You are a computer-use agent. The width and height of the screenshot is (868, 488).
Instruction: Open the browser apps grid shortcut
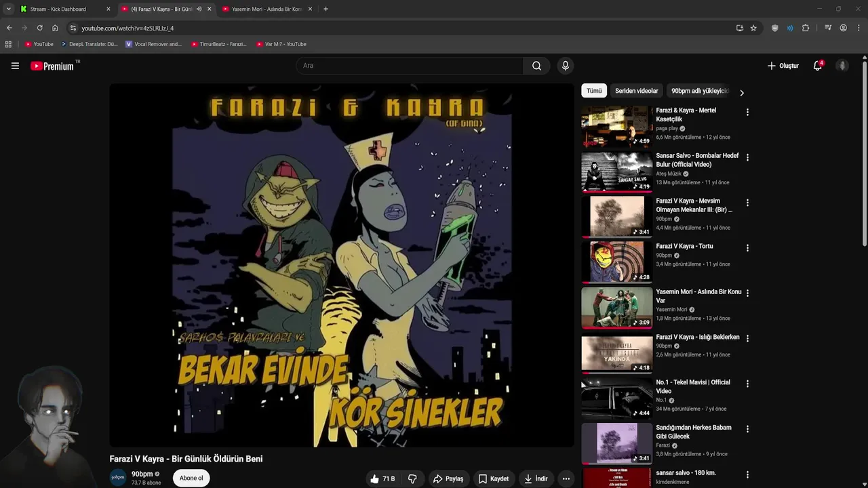click(8, 44)
